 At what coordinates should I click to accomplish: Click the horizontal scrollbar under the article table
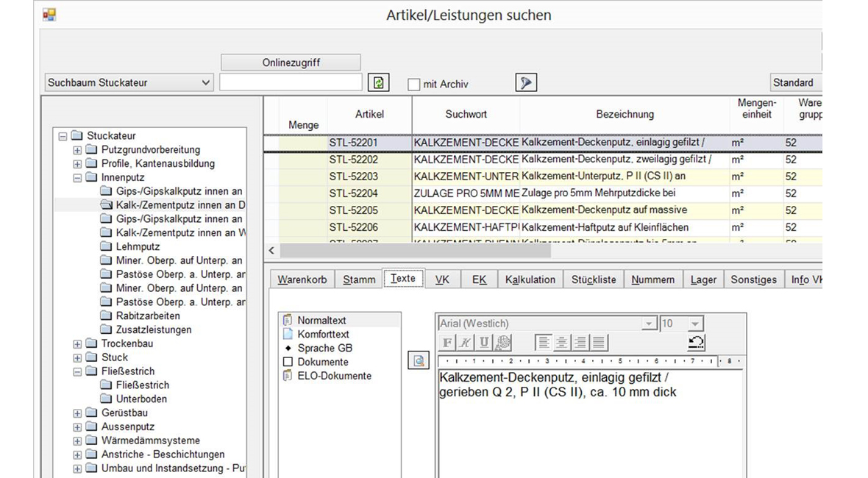pyautogui.click(x=415, y=251)
